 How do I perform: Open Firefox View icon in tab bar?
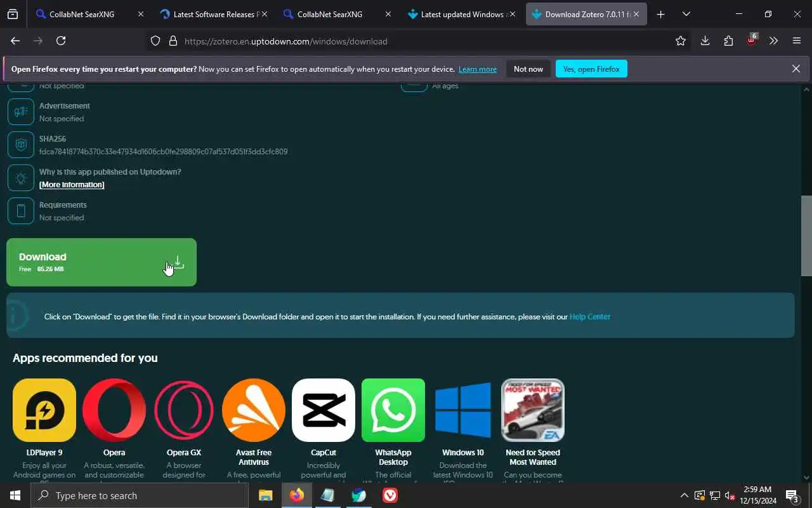(x=13, y=14)
